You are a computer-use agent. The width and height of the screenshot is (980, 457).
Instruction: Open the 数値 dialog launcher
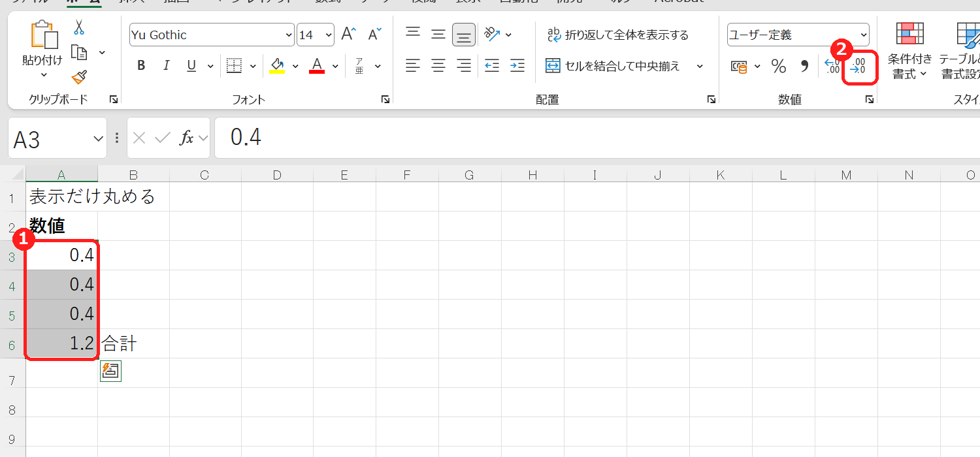tap(870, 99)
